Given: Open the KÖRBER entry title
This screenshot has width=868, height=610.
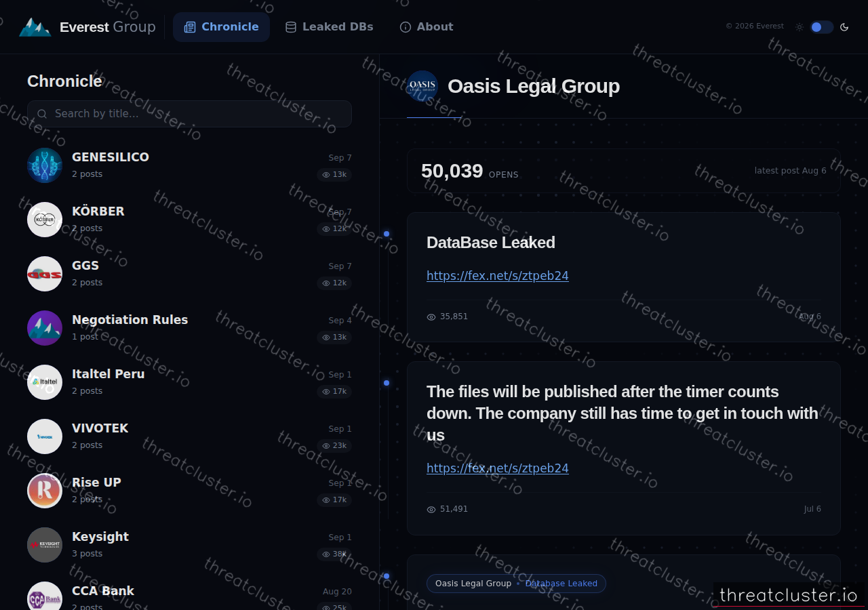Looking at the screenshot, I should coord(98,211).
